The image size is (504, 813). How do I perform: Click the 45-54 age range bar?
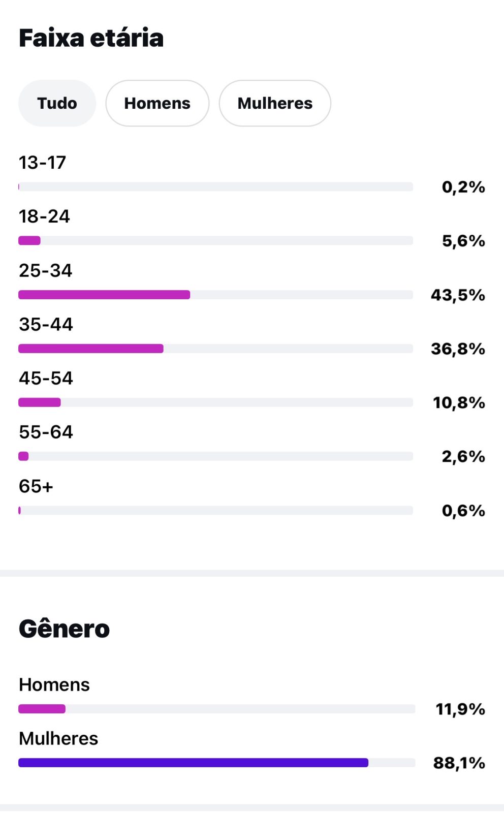(x=215, y=402)
